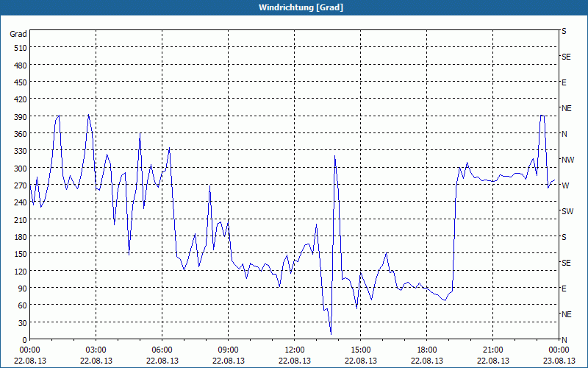This screenshot has height=368, width=588.
Task: Click the 21:00 time label
Action: 492,350
